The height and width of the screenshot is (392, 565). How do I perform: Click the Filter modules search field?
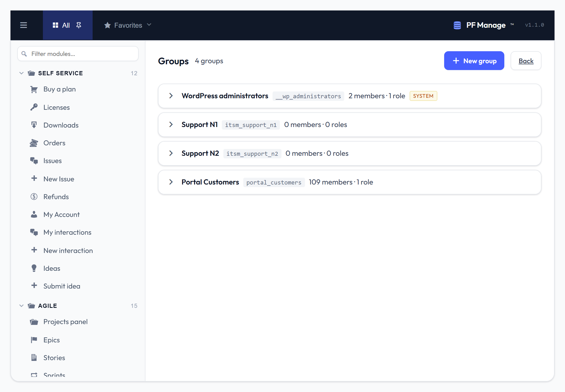[x=78, y=54]
